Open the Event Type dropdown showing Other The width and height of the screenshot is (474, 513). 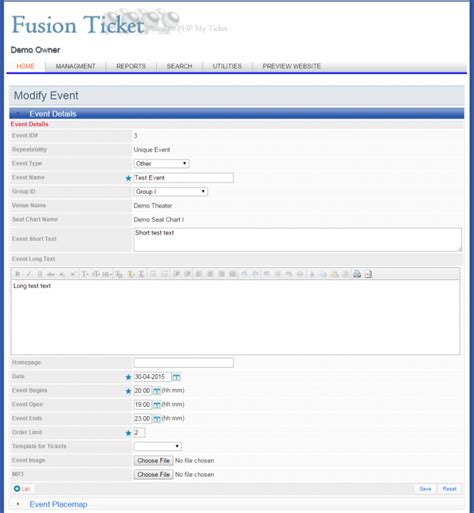[161, 164]
